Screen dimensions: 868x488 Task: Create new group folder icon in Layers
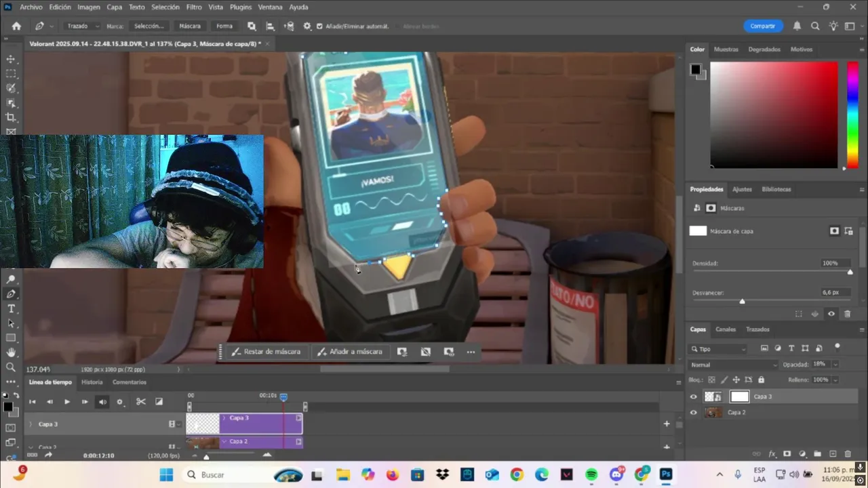coord(817,453)
